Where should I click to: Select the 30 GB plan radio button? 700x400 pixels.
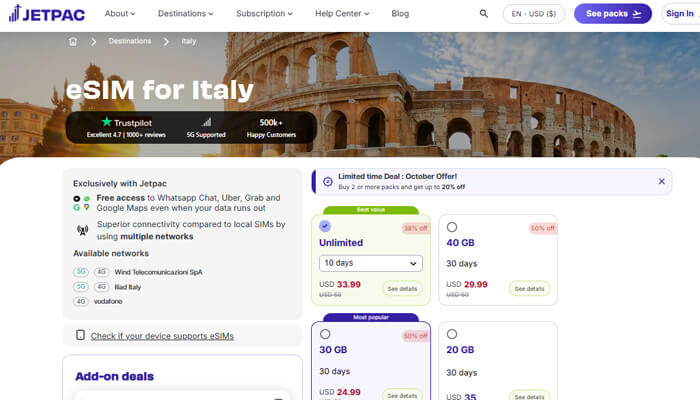(325, 334)
